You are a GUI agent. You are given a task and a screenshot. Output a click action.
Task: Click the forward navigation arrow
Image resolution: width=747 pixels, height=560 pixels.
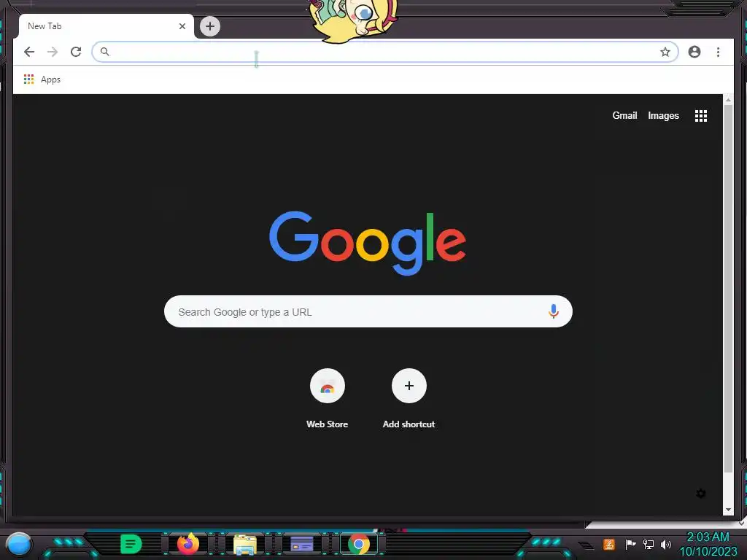pyautogui.click(x=53, y=52)
